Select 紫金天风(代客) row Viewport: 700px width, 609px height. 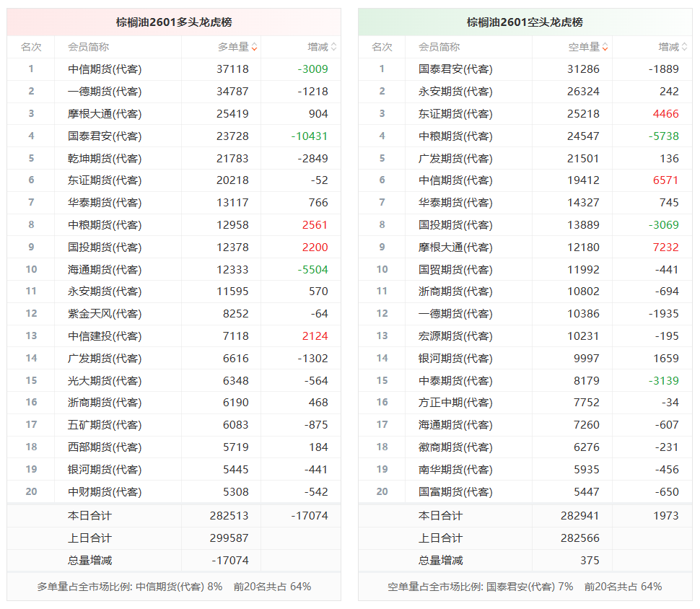click(174, 314)
